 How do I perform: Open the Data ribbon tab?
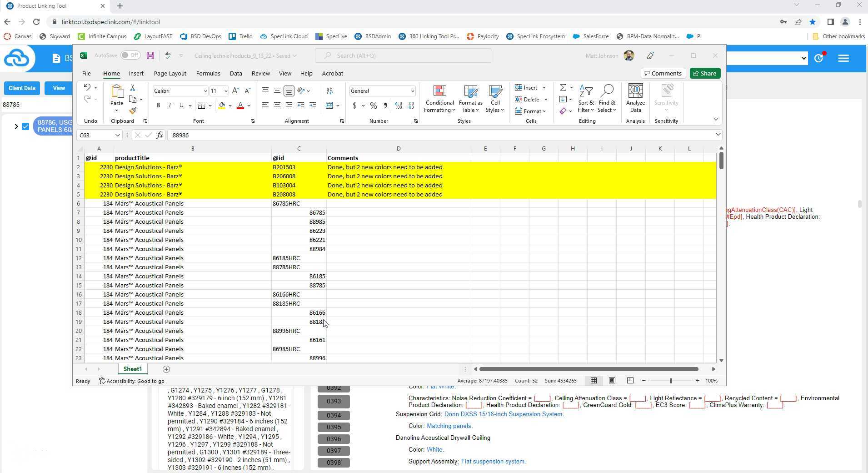pos(236,73)
